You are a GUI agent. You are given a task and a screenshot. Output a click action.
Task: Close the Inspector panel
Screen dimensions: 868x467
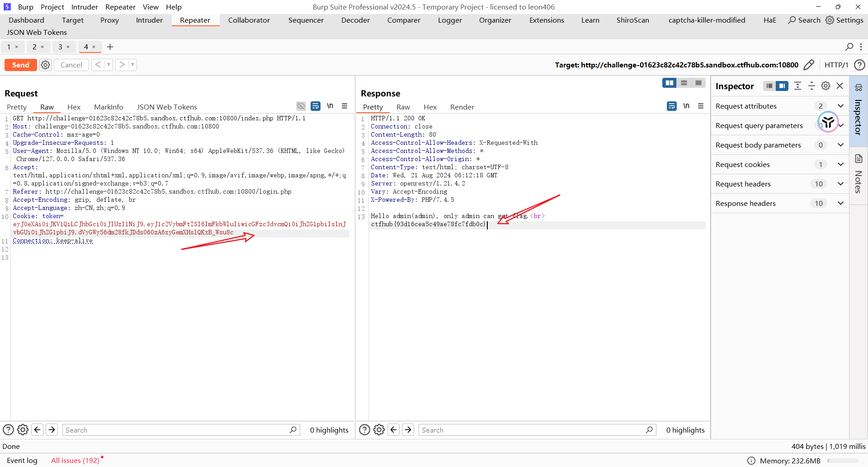(x=840, y=86)
